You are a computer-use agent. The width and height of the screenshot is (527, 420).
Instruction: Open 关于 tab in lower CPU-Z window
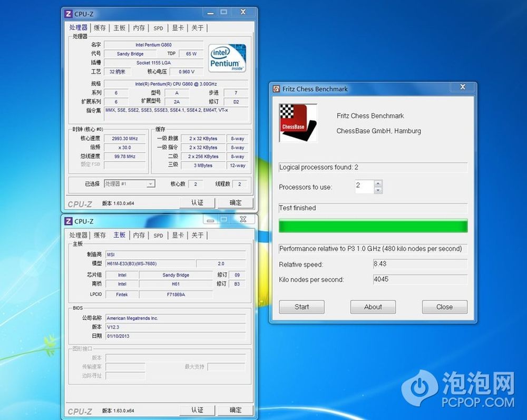(x=197, y=235)
